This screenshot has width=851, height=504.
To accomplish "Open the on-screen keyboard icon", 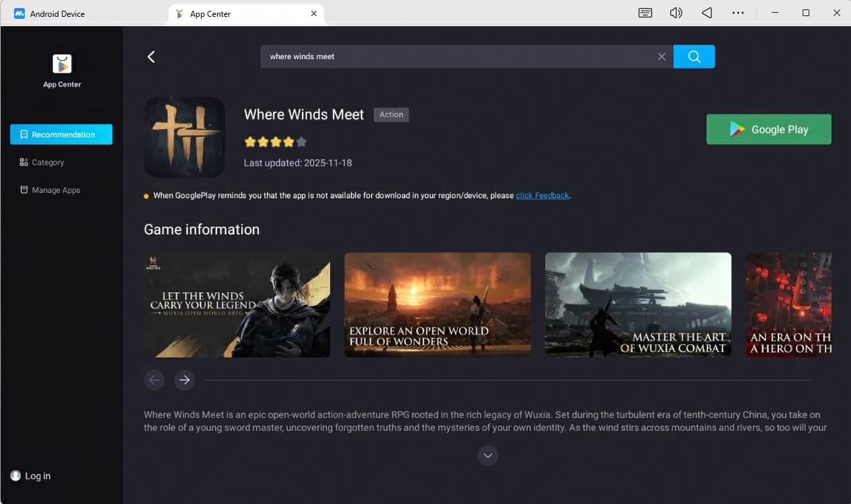I will pyautogui.click(x=645, y=12).
